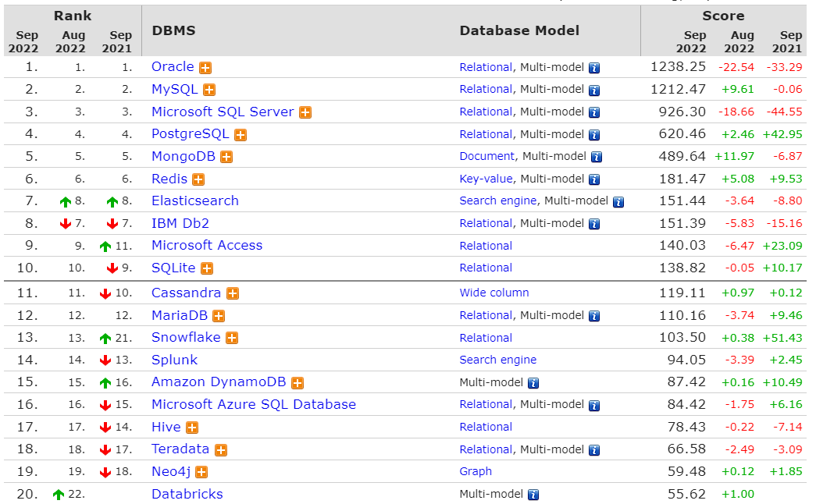This screenshot has width=816, height=504.
Task: Open Microsoft Azure SQL Database link
Action: point(254,405)
